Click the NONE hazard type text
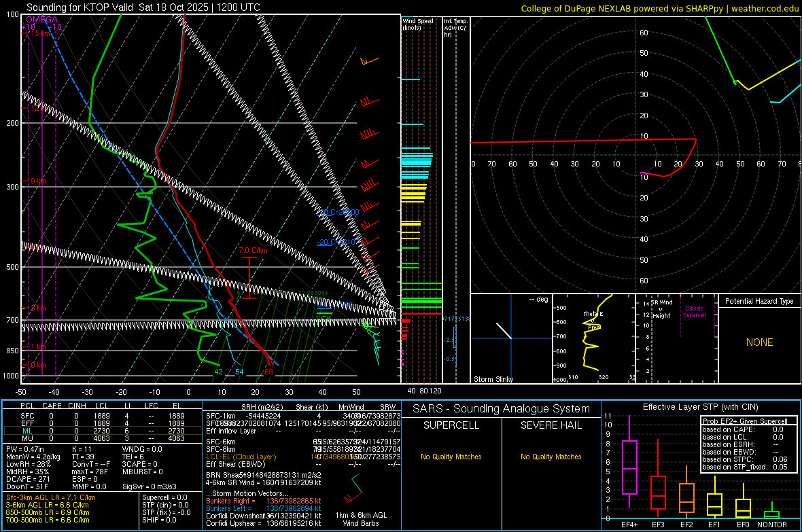 pyautogui.click(x=759, y=342)
